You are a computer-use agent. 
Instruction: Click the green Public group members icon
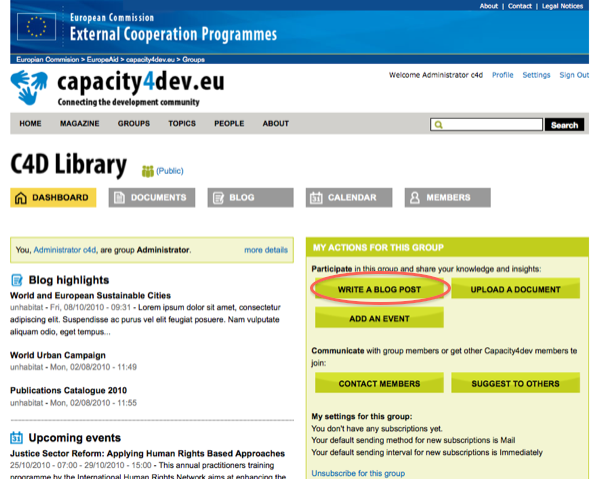point(148,171)
